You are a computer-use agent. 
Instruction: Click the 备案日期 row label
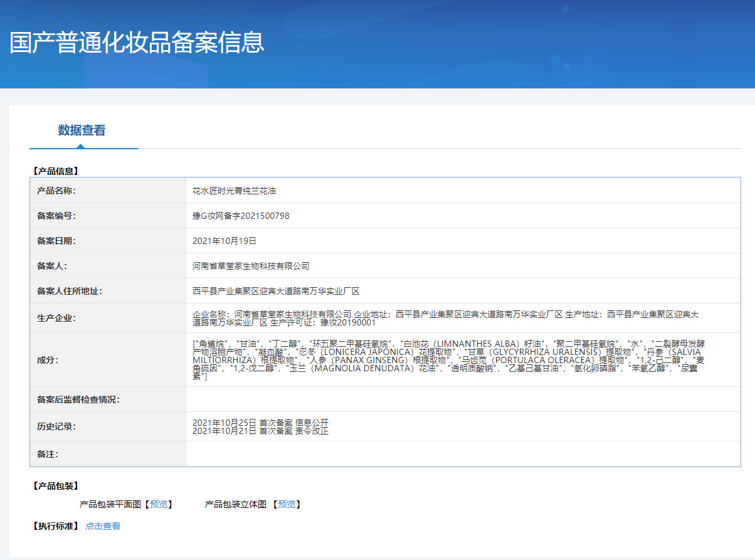click(56, 241)
